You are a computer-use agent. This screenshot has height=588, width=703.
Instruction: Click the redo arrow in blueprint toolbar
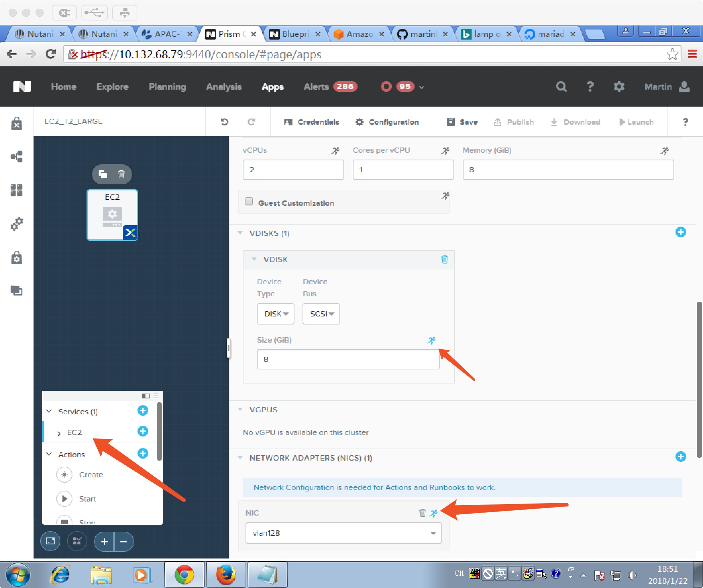point(251,122)
